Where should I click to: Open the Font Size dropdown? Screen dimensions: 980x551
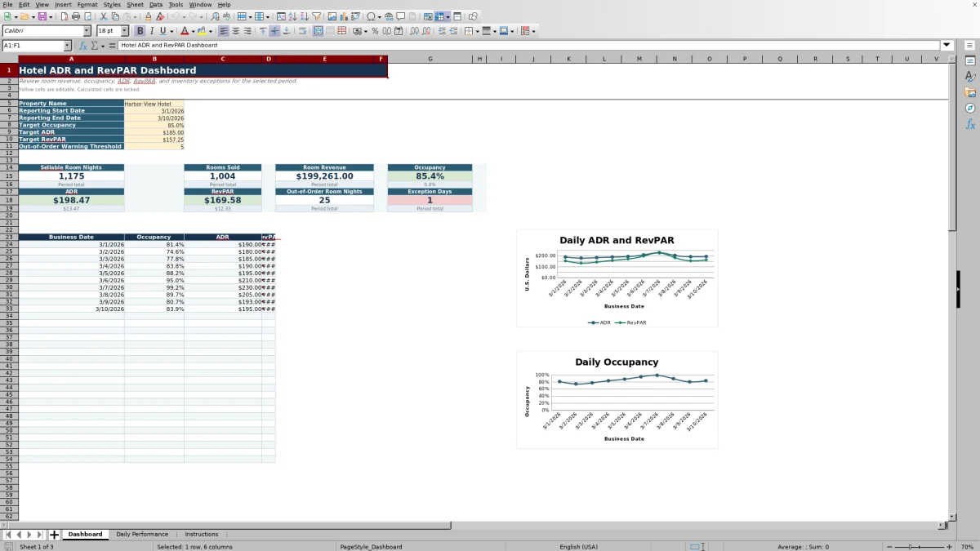click(125, 31)
